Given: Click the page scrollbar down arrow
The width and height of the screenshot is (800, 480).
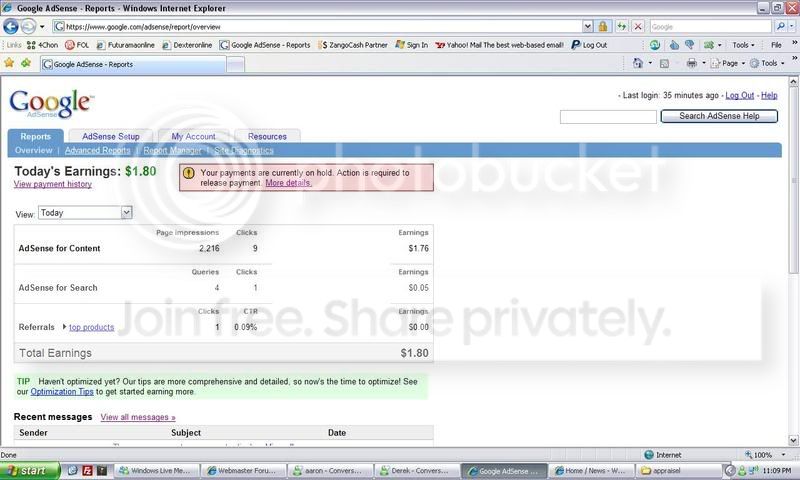Looking at the screenshot, I should click(793, 440).
